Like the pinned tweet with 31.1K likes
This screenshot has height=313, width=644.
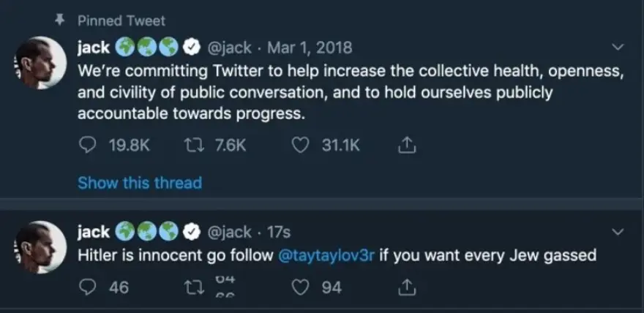pyautogui.click(x=298, y=146)
